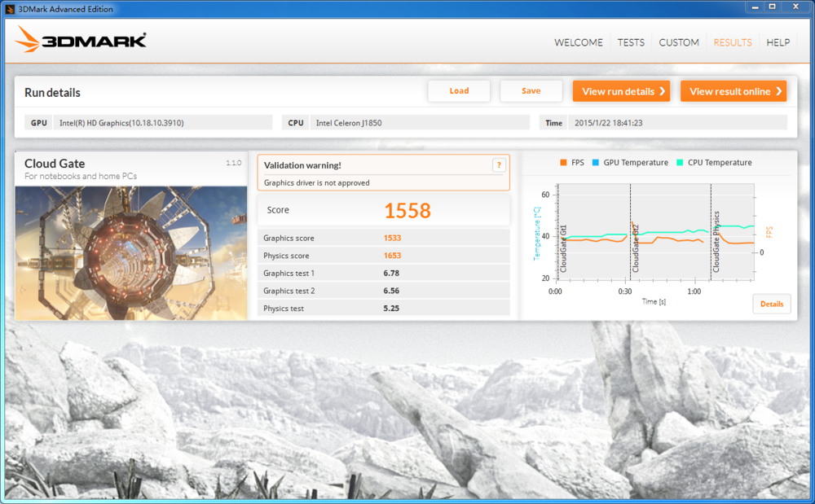Click the Graphics score value 1533
Screen dimensions: 815x504
393,239
